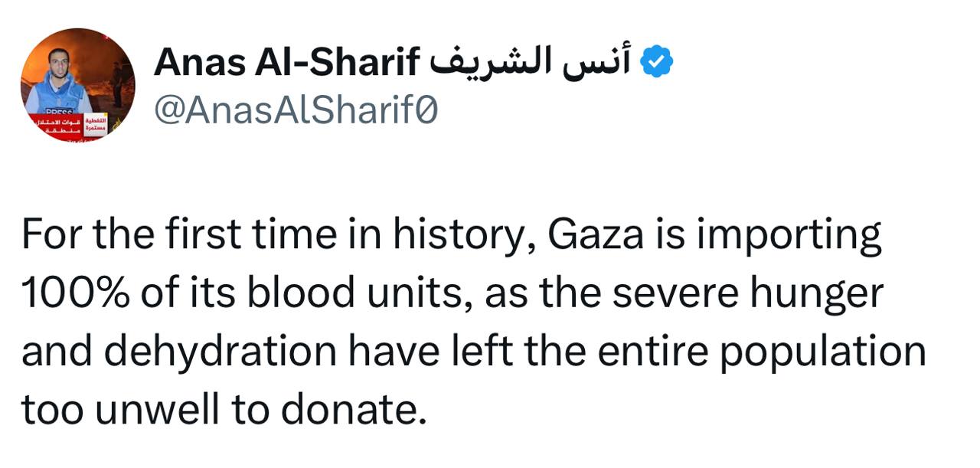The image size is (980, 468).
Task: Open Anas Al-Sharif's profile picture
Action: click(x=77, y=84)
